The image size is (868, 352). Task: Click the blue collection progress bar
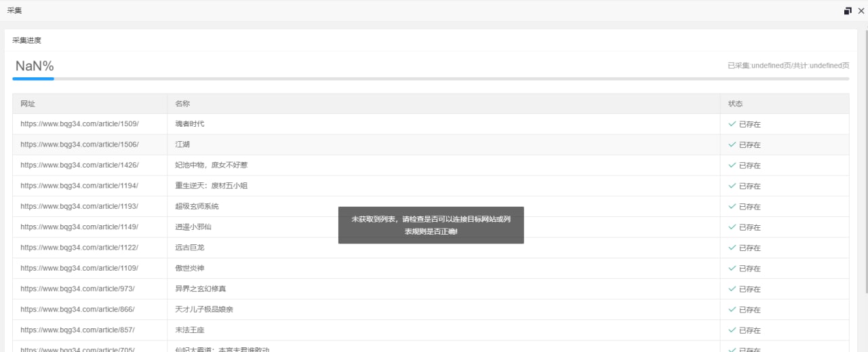[33, 79]
